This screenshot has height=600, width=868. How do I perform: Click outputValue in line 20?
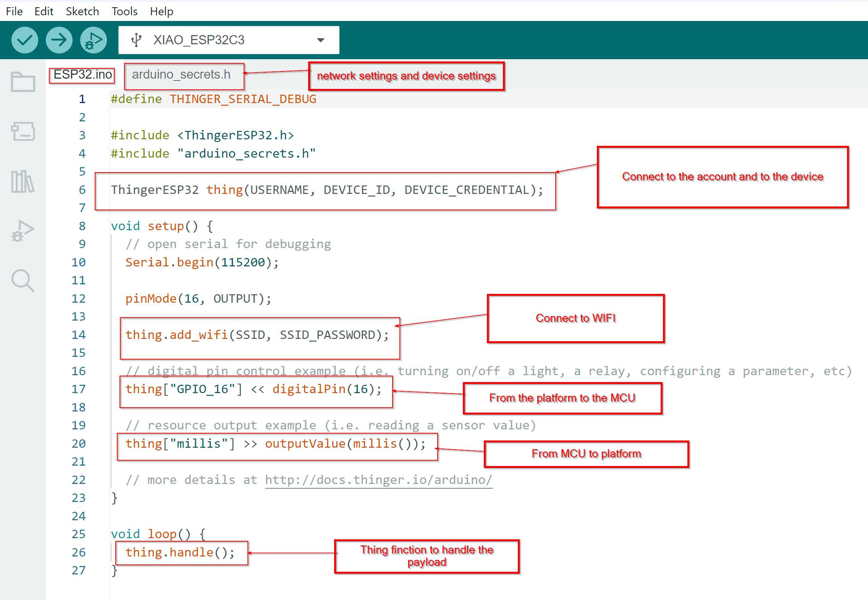(x=305, y=444)
